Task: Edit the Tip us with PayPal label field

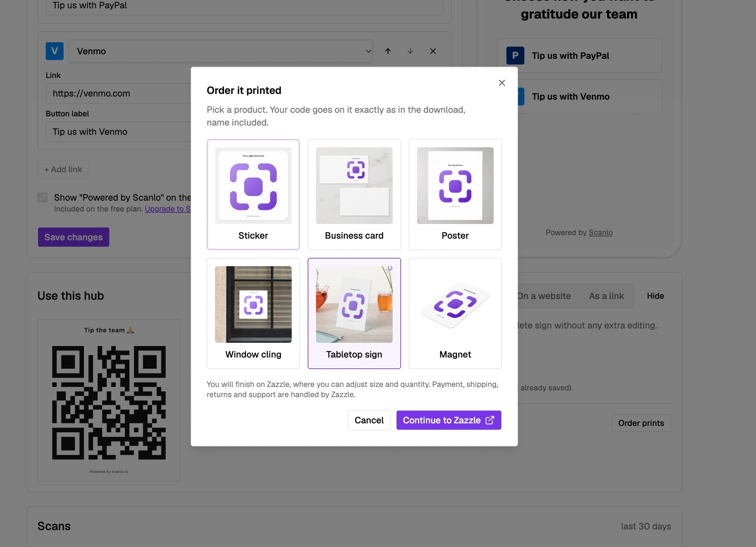Action: (244, 6)
